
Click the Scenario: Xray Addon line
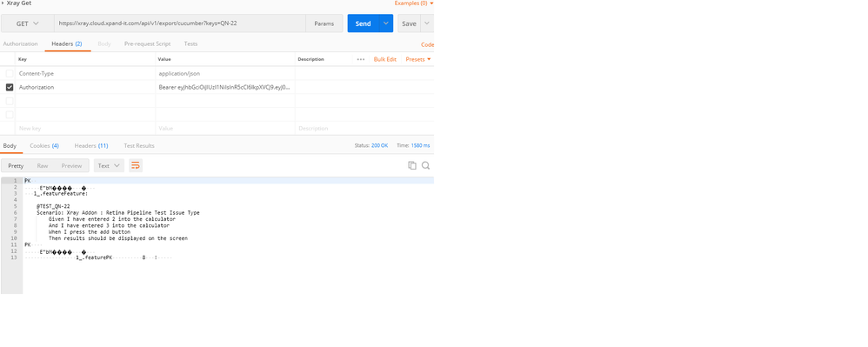118,212
